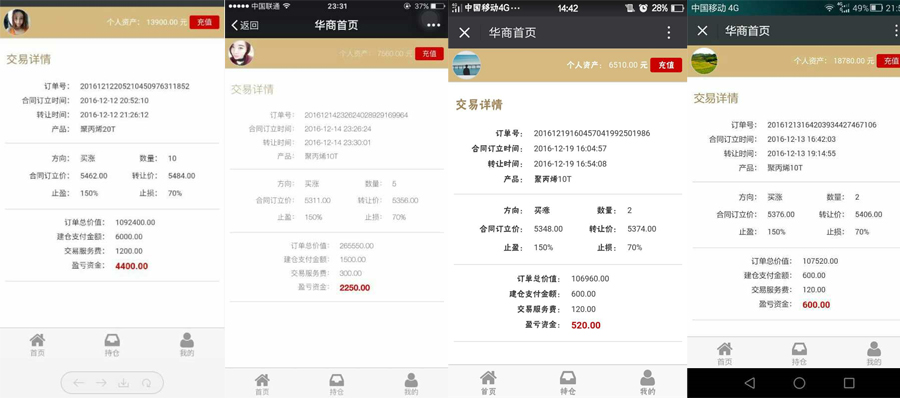Tap the pier photo avatar beside 6510.00 assets
Viewport: 900px width, 398px height.
[466, 65]
